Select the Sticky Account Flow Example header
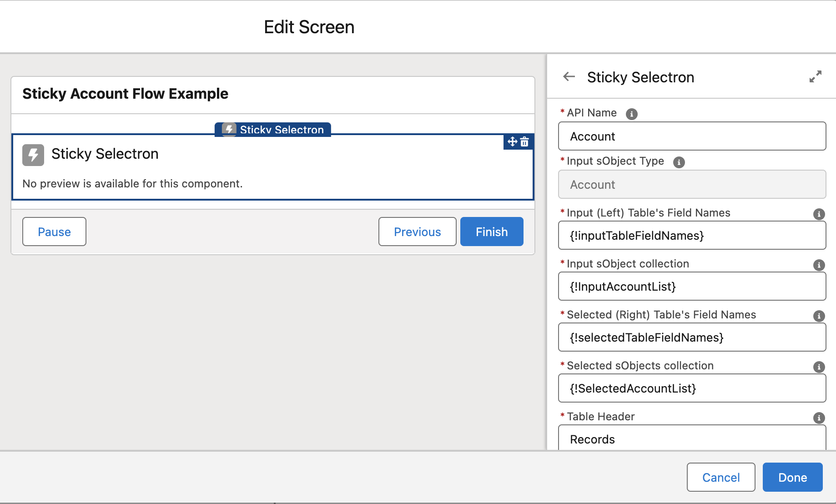The height and width of the screenshot is (504, 836). 125,94
